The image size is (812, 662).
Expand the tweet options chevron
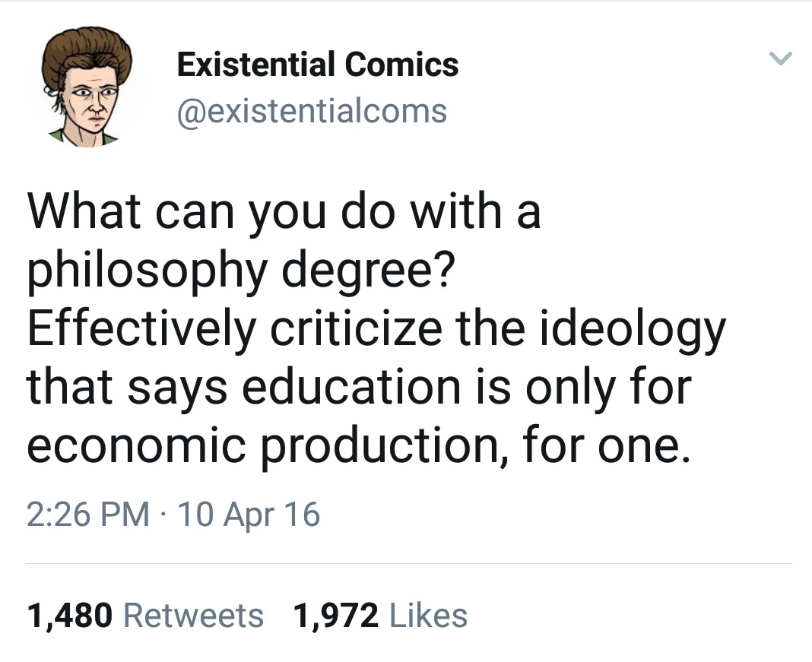click(781, 59)
